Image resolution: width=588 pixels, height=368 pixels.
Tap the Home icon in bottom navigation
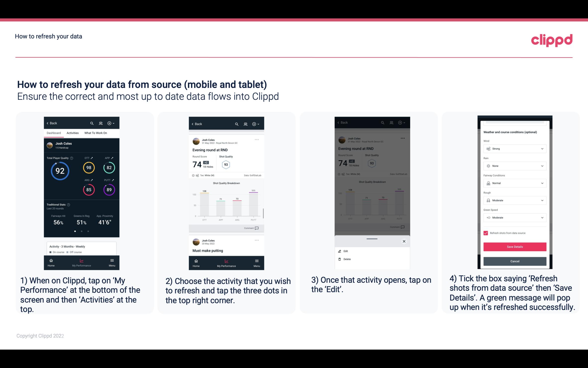pos(51,260)
